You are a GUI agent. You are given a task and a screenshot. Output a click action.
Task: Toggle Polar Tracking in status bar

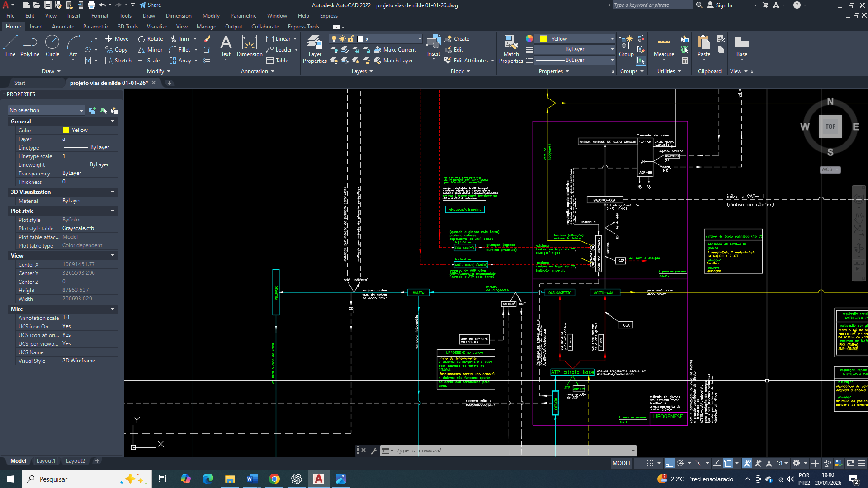[680, 463]
